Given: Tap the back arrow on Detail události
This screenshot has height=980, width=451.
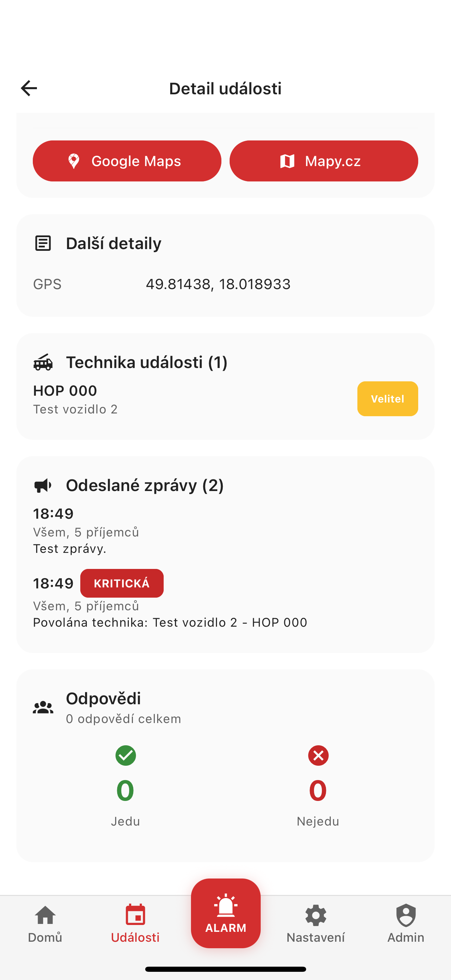Looking at the screenshot, I should click(x=28, y=88).
